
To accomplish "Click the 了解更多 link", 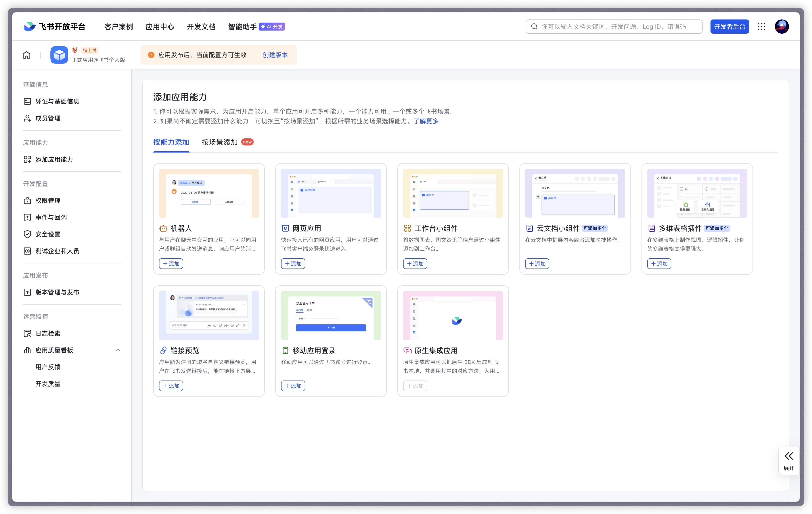I will pyautogui.click(x=426, y=121).
